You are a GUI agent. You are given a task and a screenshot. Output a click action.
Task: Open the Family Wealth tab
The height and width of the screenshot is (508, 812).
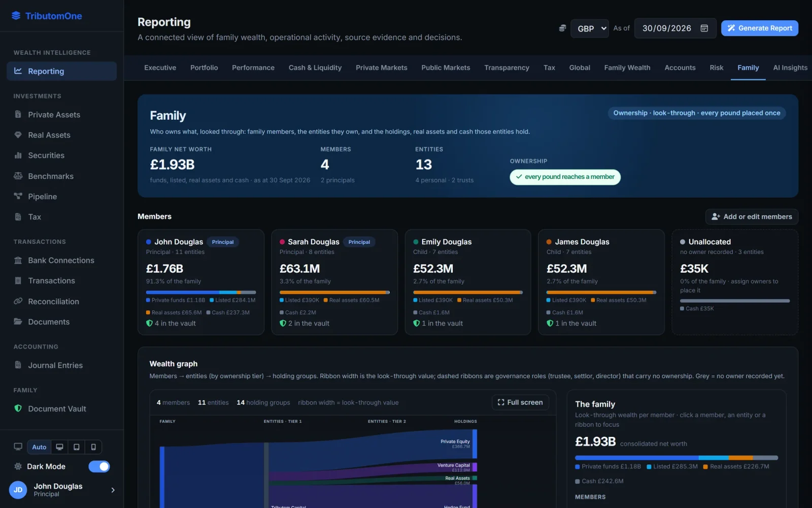coord(627,68)
